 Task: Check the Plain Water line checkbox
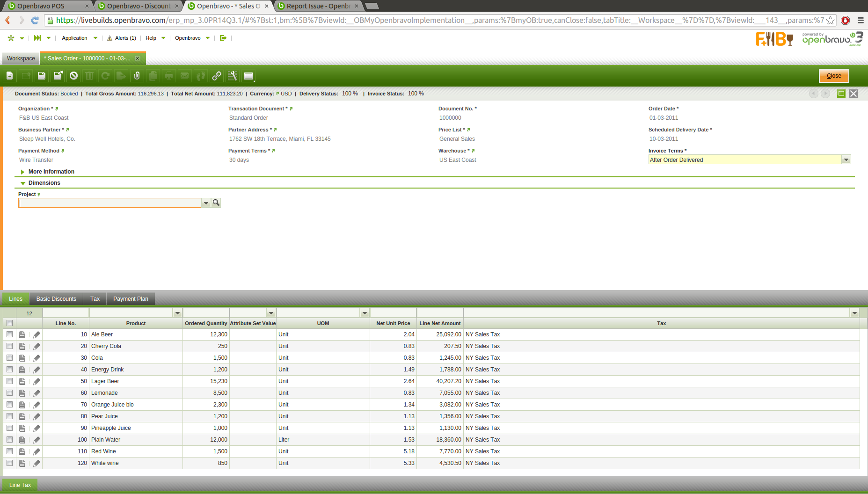[9, 440]
